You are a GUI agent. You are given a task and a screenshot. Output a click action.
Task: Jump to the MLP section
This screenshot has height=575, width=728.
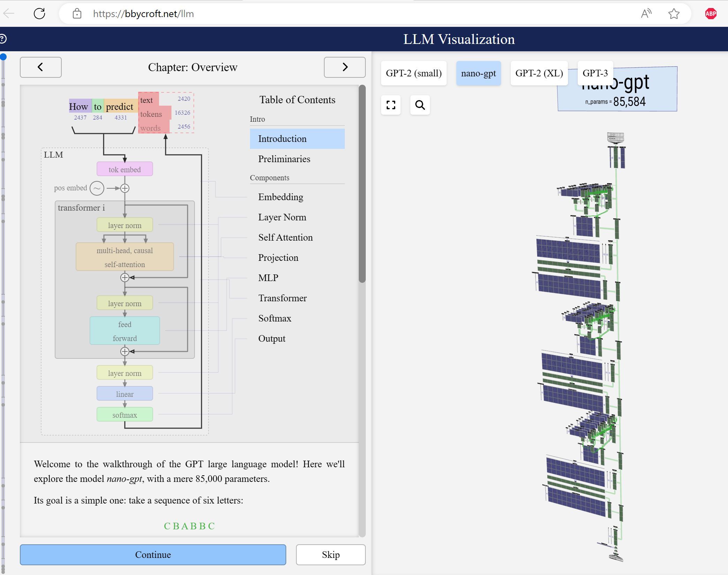(x=297, y=278)
